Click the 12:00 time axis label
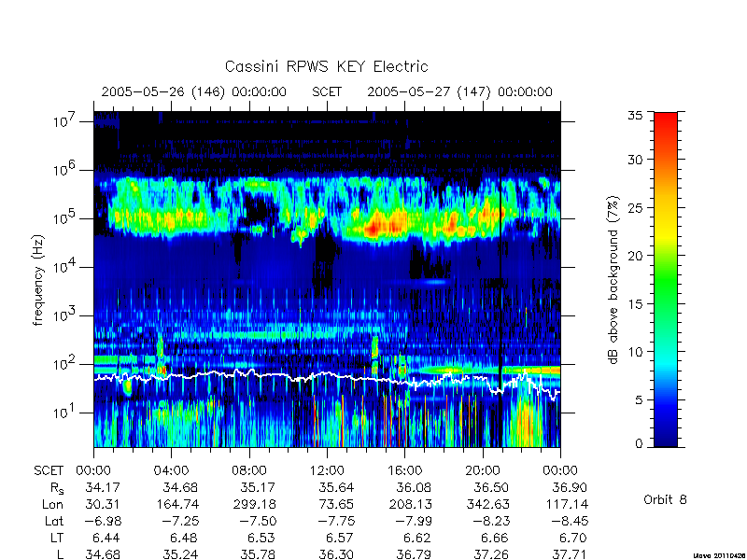This screenshot has width=747, height=560. [x=327, y=470]
